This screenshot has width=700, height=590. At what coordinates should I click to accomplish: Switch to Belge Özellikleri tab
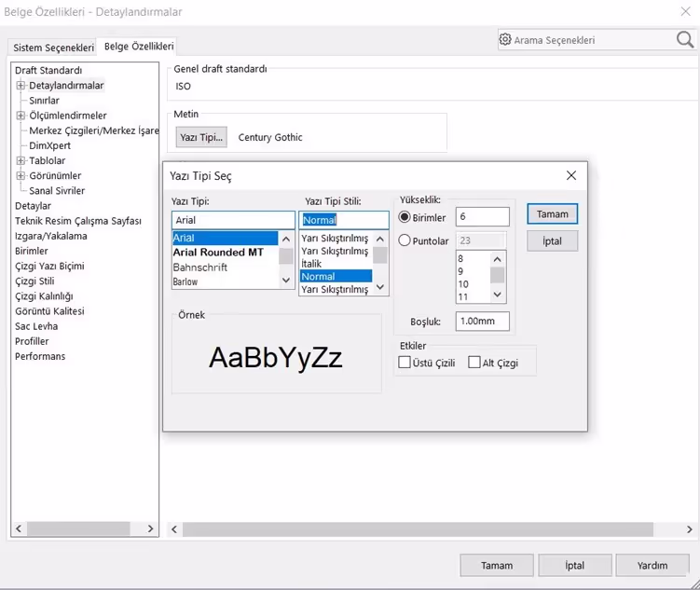[138, 47]
